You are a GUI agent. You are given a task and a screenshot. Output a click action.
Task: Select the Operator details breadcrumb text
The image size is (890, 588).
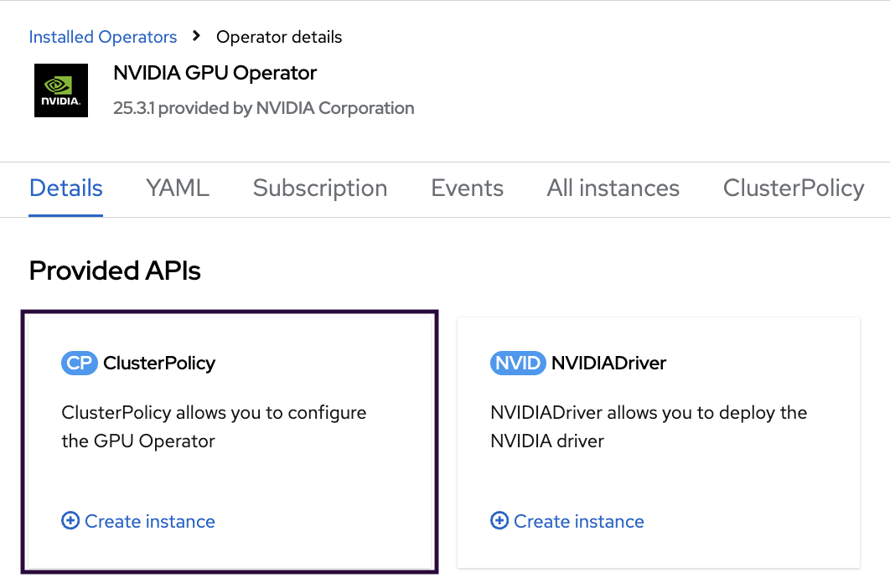pyautogui.click(x=279, y=37)
